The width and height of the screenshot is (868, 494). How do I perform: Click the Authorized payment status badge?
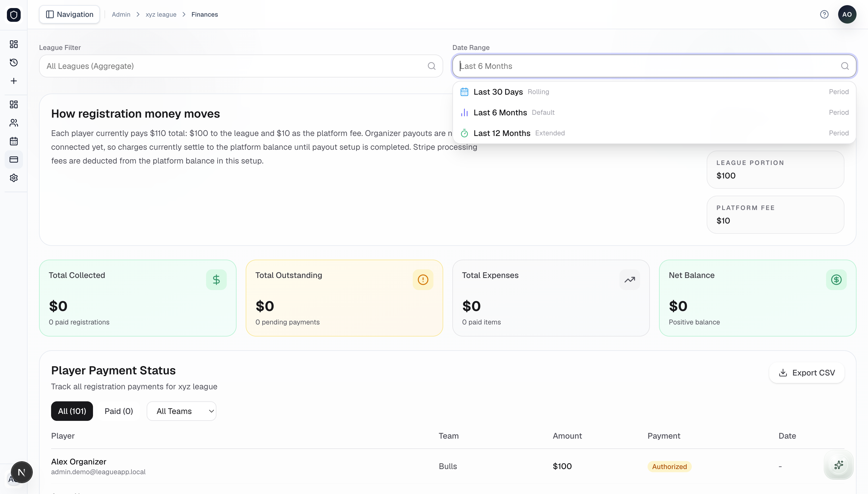click(669, 466)
